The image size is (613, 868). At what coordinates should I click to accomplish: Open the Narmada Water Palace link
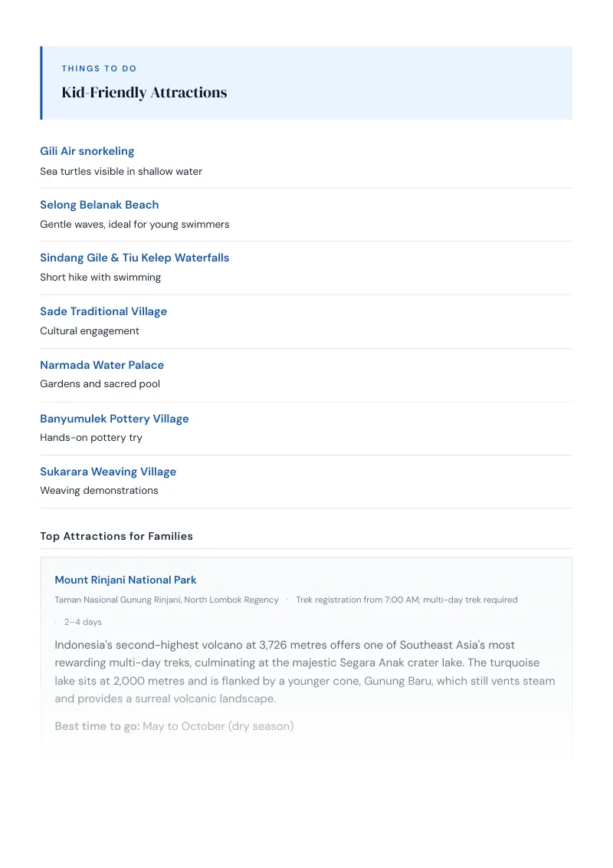[x=102, y=365]
